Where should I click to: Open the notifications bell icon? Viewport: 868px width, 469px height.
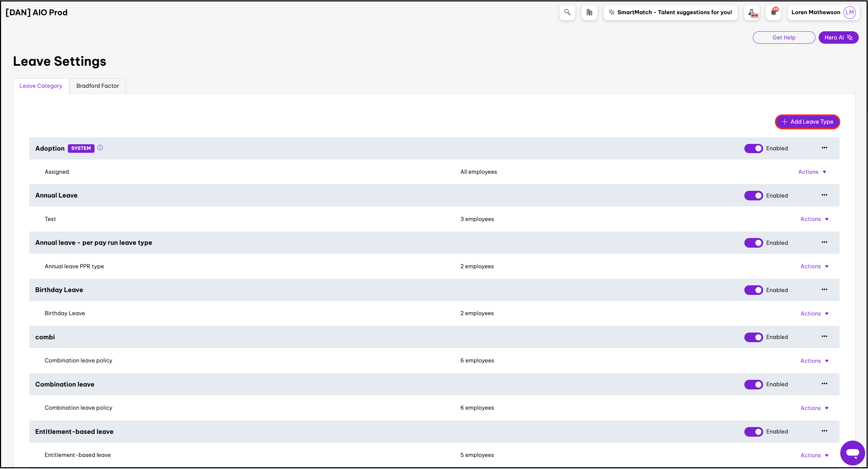tap(773, 12)
